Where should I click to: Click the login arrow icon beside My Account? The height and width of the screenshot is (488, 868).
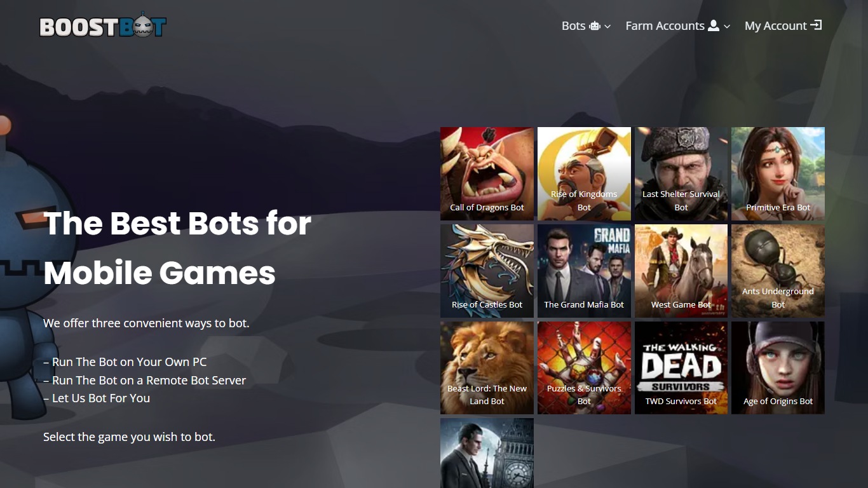pos(817,25)
